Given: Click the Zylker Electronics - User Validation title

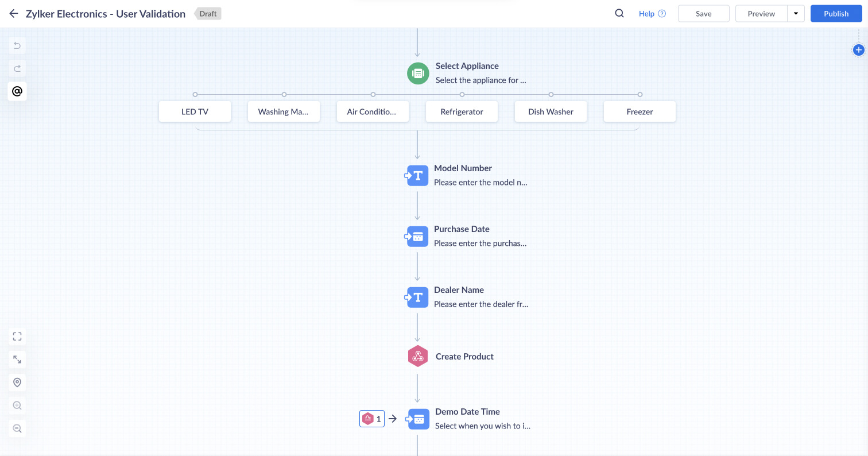Looking at the screenshot, I should point(106,14).
